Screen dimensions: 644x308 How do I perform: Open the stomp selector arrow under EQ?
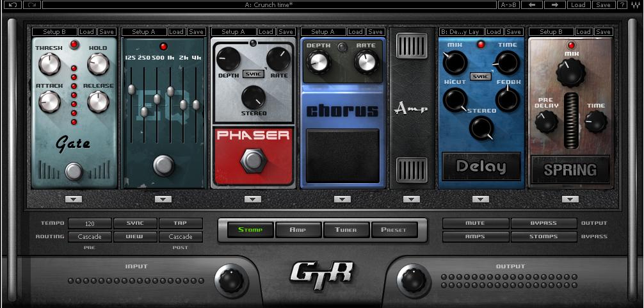(x=163, y=199)
